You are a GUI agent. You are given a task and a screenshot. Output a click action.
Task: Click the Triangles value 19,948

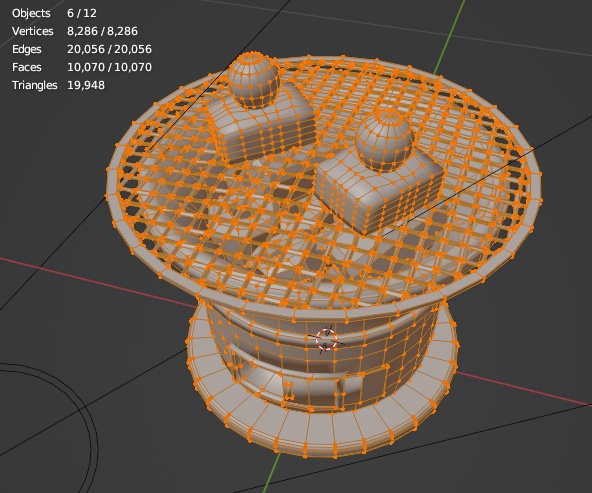pos(86,85)
